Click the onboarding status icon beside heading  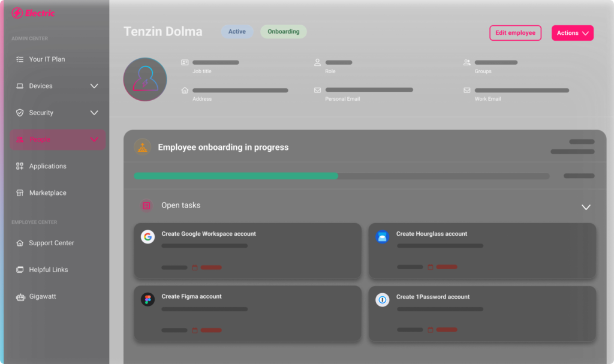tap(142, 148)
